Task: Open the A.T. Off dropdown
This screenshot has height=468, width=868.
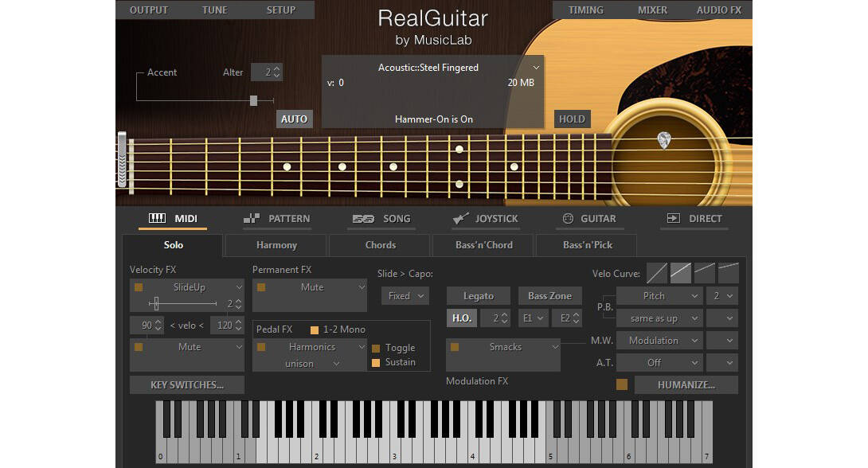Action: click(x=659, y=362)
